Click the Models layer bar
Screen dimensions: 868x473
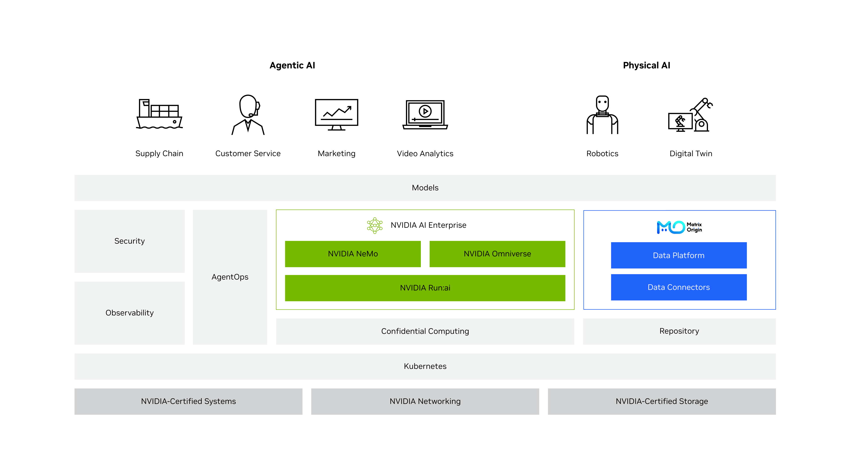point(425,188)
